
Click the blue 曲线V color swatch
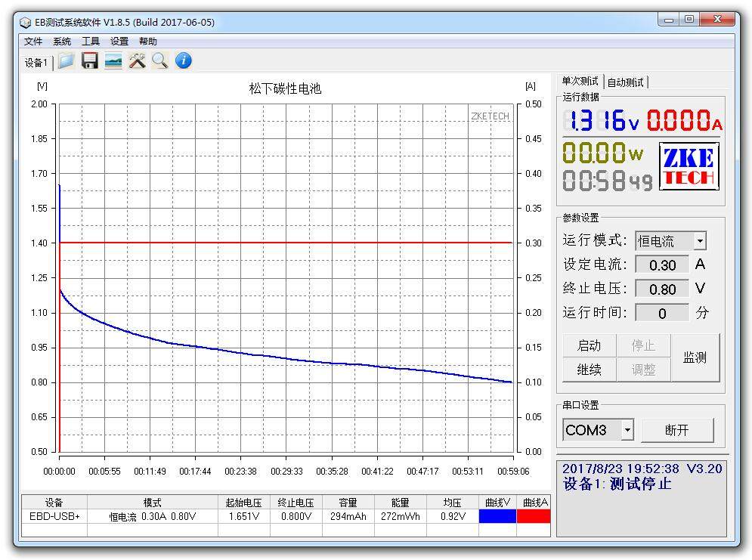[497, 516]
